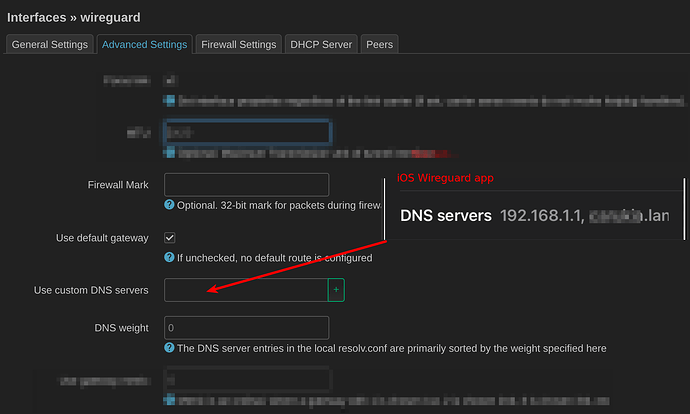Image resolution: width=690 pixels, height=414 pixels.
Task: Click the Use custom DNS servers field
Action: tap(246, 290)
